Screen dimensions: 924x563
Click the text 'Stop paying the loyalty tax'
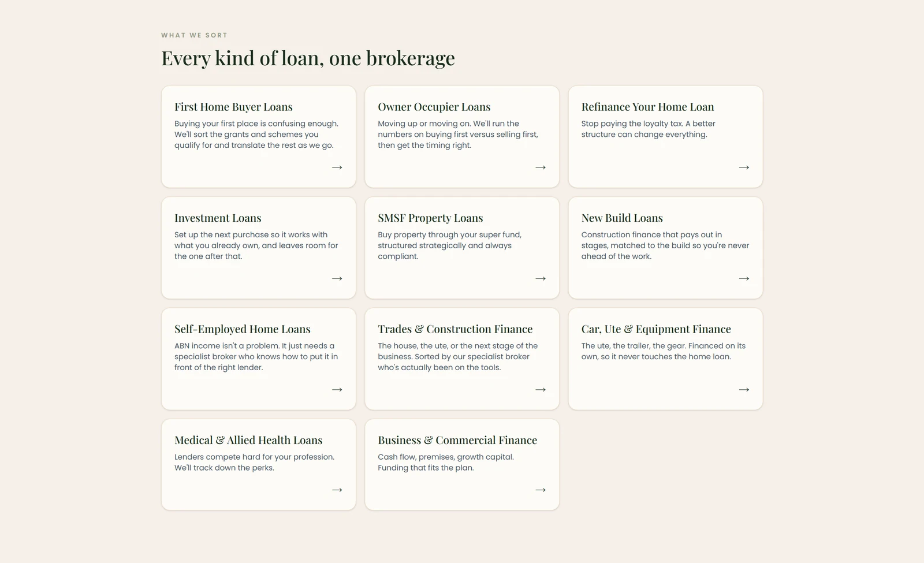pos(632,124)
